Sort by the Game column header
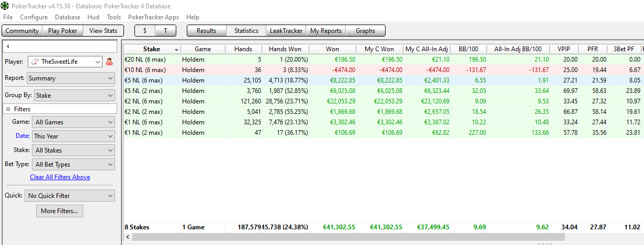Image resolution: width=644 pixels, height=245 pixels. pos(202,49)
